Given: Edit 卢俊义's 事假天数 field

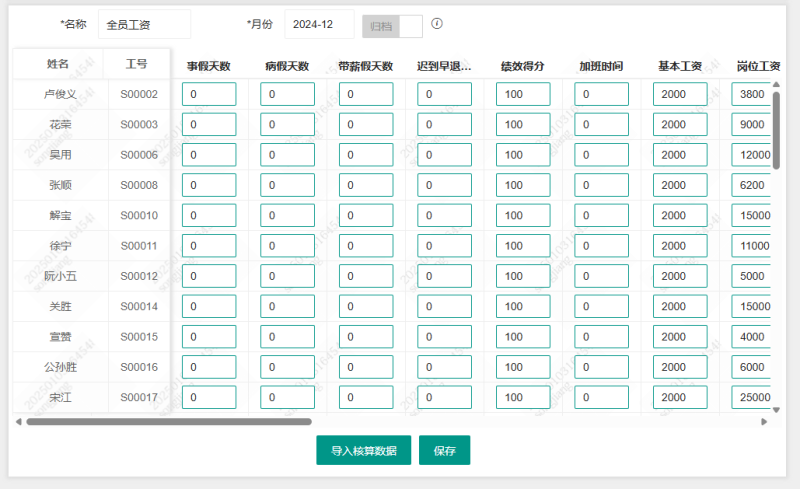Looking at the screenshot, I should [x=208, y=94].
